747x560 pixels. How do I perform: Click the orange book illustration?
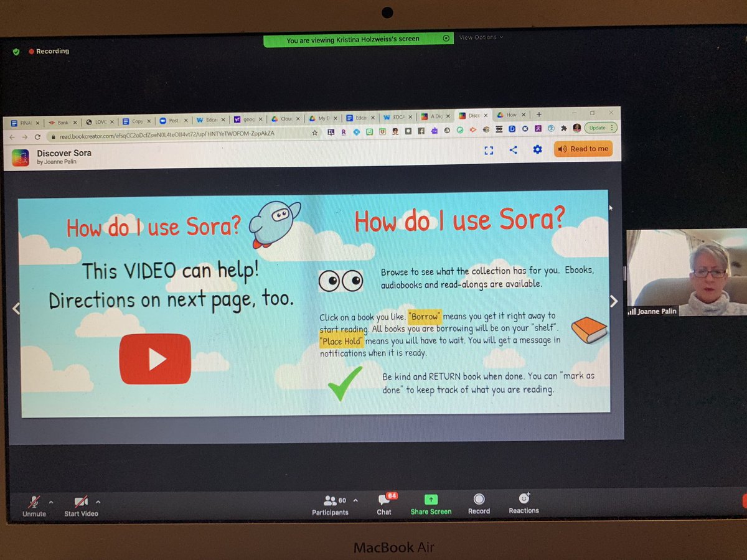click(588, 330)
